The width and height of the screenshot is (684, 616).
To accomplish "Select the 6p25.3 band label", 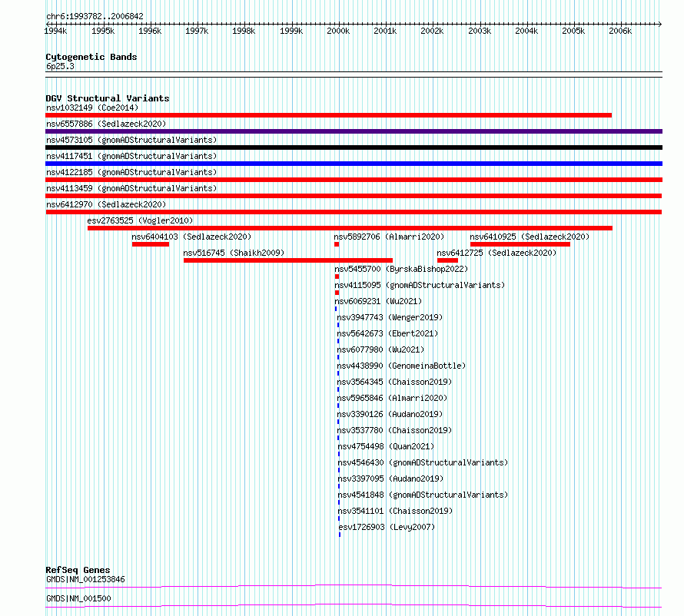I will point(60,66).
